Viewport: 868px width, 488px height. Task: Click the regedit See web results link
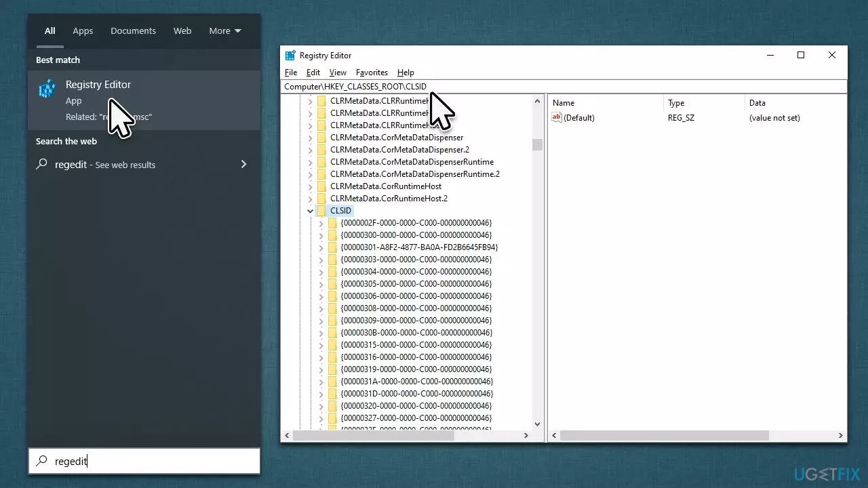pyautogui.click(x=105, y=165)
